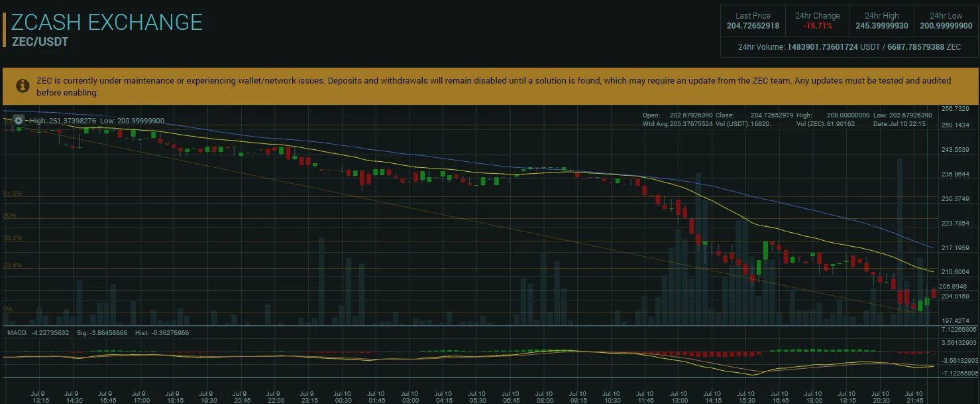The image size is (980, 404).
Task: Click the ZEC maintenance warning message text
Action: [x=494, y=86]
